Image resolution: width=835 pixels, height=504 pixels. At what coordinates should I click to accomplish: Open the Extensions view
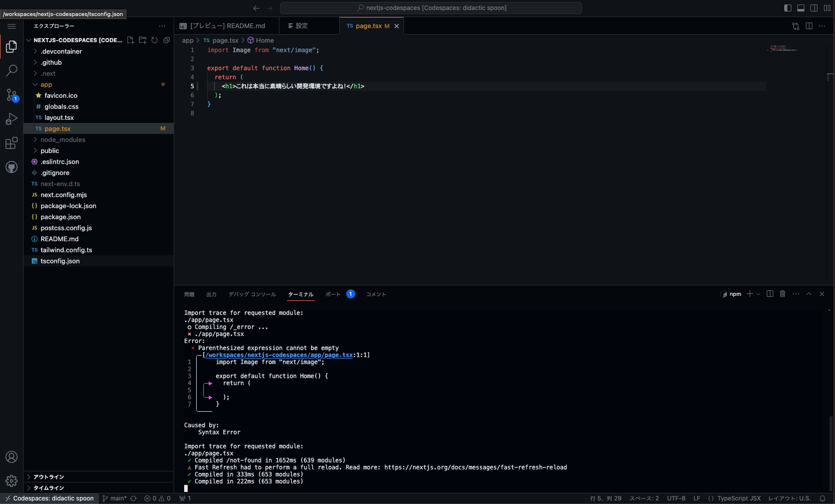pyautogui.click(x=12, y=143)
